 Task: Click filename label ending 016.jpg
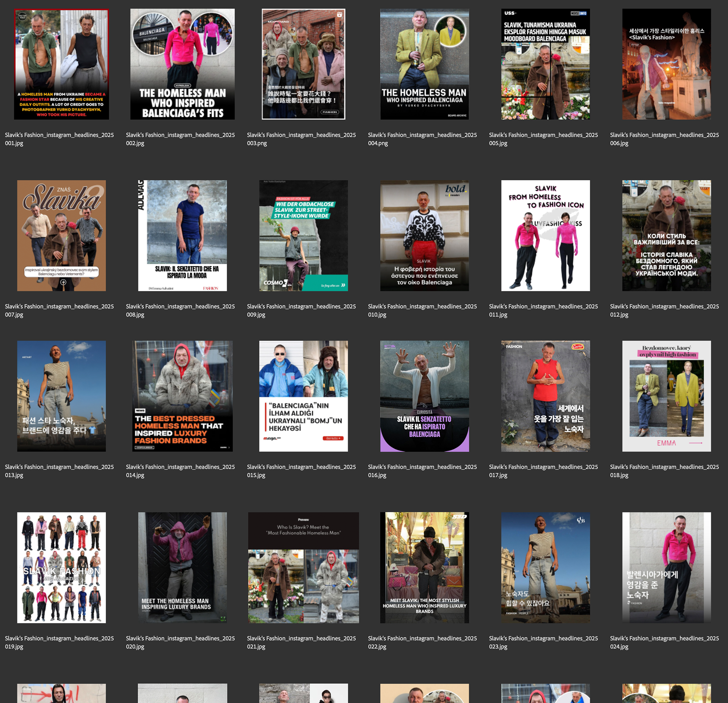coord(422,471)
